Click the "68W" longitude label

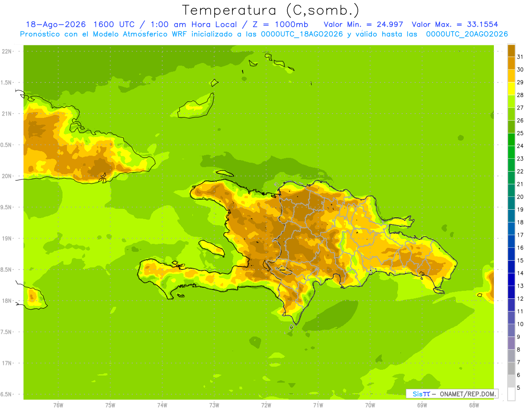click(474, 405)
